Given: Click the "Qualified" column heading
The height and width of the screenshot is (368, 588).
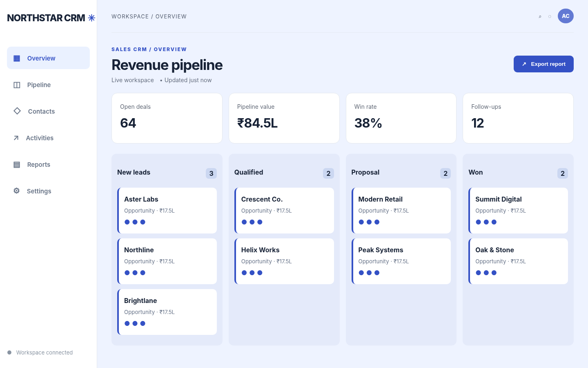Looking at the screenshot, I should (249, 172).
